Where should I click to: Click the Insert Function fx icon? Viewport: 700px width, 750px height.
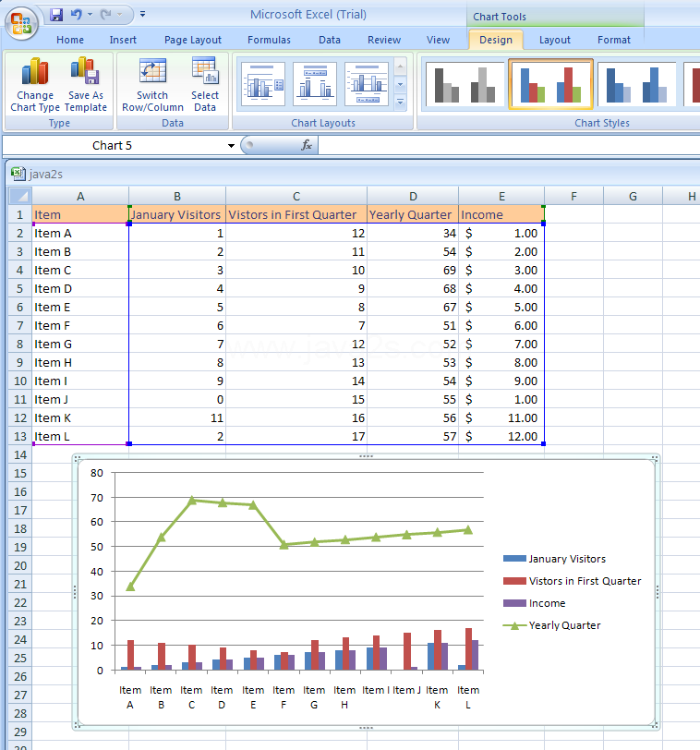coord(307,145)
